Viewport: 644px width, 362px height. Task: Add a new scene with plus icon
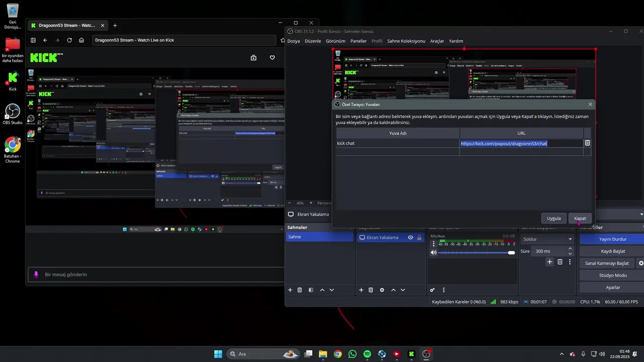click(290, 290)
